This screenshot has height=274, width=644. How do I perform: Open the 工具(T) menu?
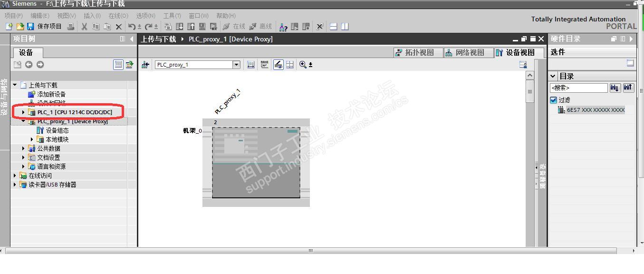172,16
